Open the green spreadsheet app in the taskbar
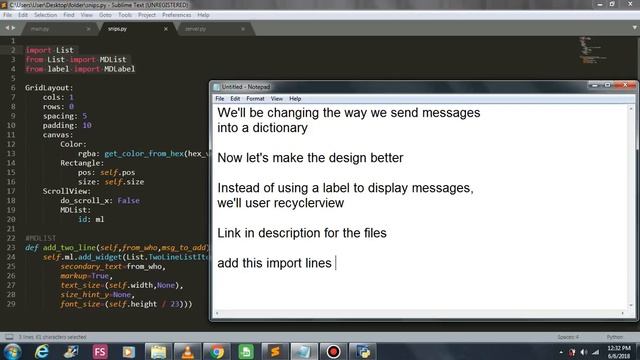This screenshot has width=640, height=360. (x=246, y=351)
